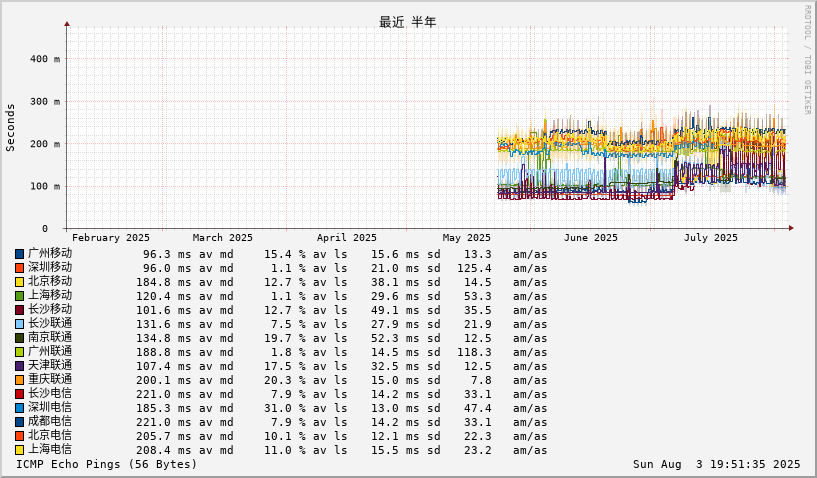Click the 118.3 am/as value for 广州联通
The image size is (817, 478).
point(475,352)
